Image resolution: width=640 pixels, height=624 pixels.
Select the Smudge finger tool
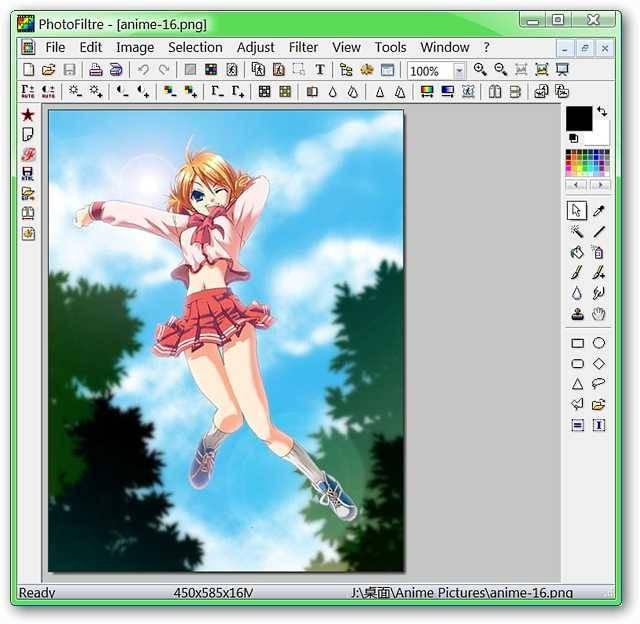[x=599, y=293]
